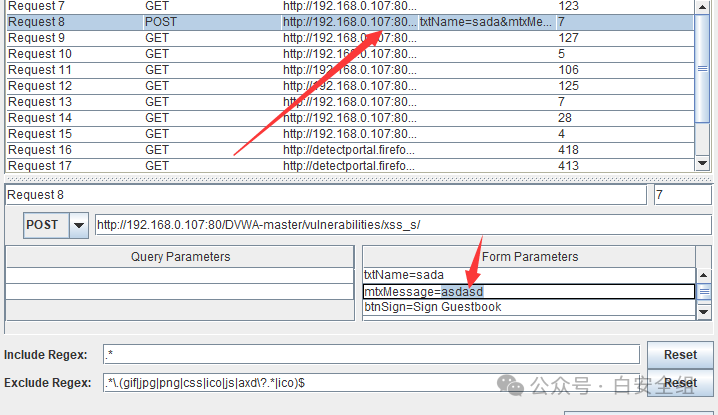Click Reset button beside Include Regex
Viewport: 718px width, 415px height.
pyautogui.click(x=680, y=355)
